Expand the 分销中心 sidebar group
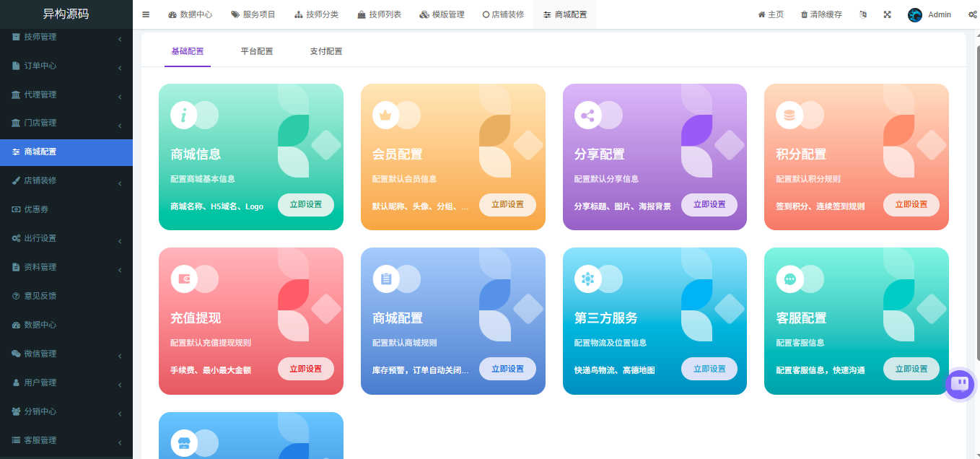 click(66, 411)
